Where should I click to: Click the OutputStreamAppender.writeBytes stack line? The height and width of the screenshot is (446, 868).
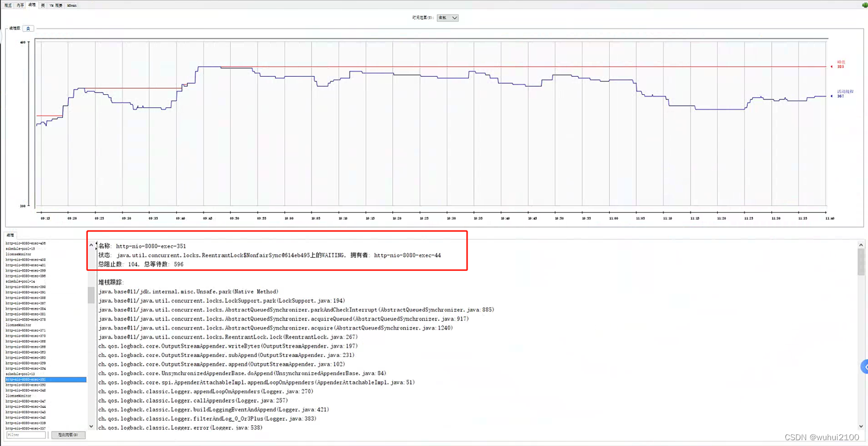tap(228, 346)
